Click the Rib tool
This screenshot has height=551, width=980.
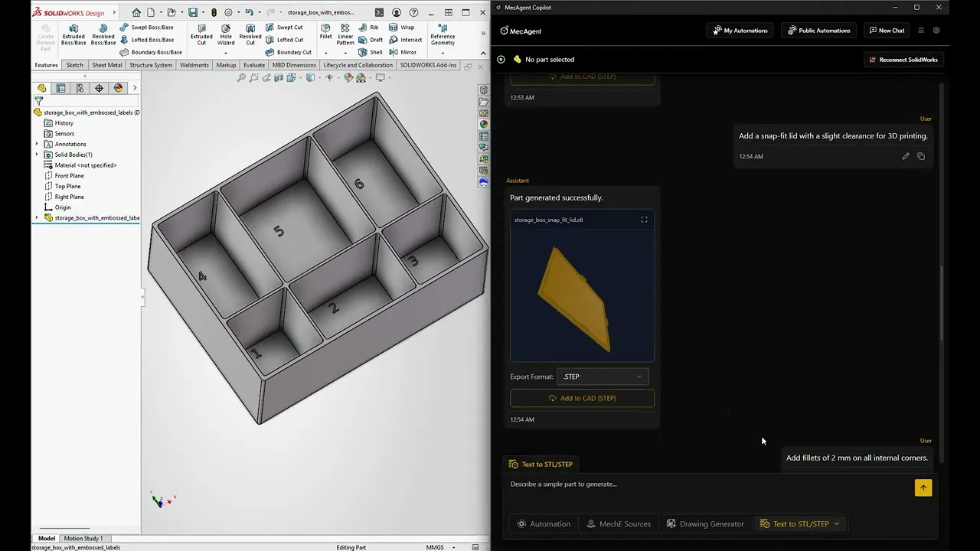[x=368, y=27]
